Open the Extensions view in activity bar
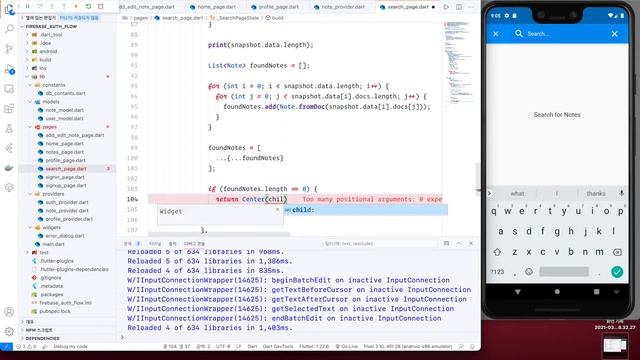The image size is (640, 360). tap(9, 109)
